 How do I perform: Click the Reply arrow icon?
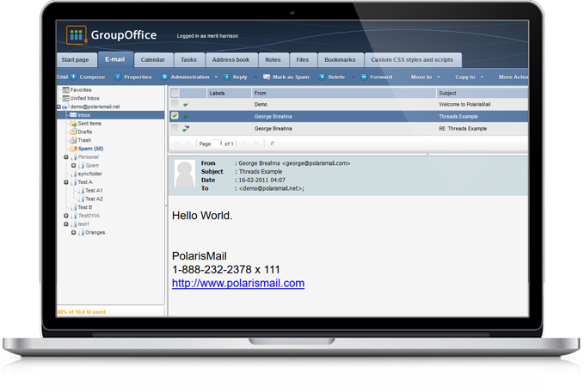point(227,77)
